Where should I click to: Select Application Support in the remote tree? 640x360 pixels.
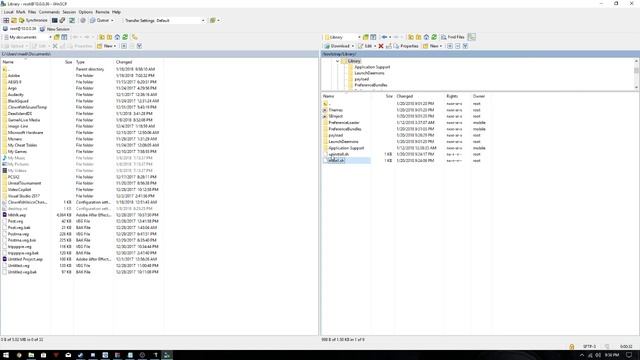tap(372, 67)
